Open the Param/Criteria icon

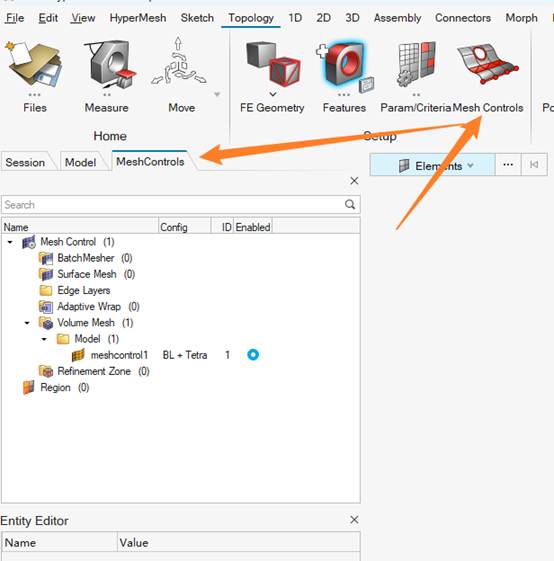pyautogui.click(x=416, y=64)
